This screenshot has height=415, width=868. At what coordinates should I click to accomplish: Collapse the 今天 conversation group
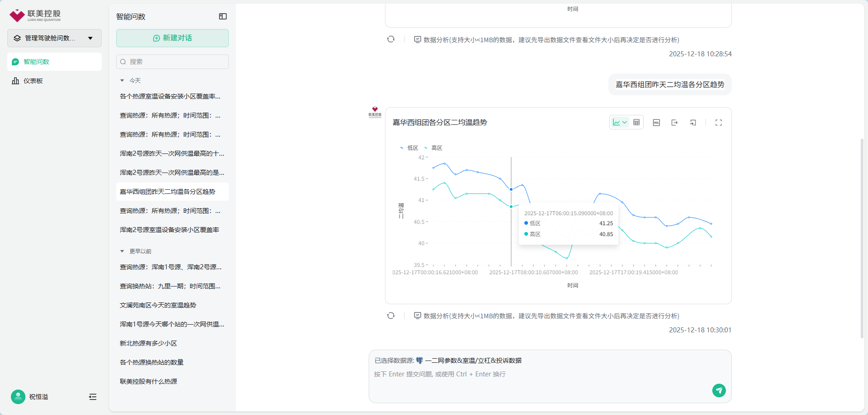[x=122, y=80]
